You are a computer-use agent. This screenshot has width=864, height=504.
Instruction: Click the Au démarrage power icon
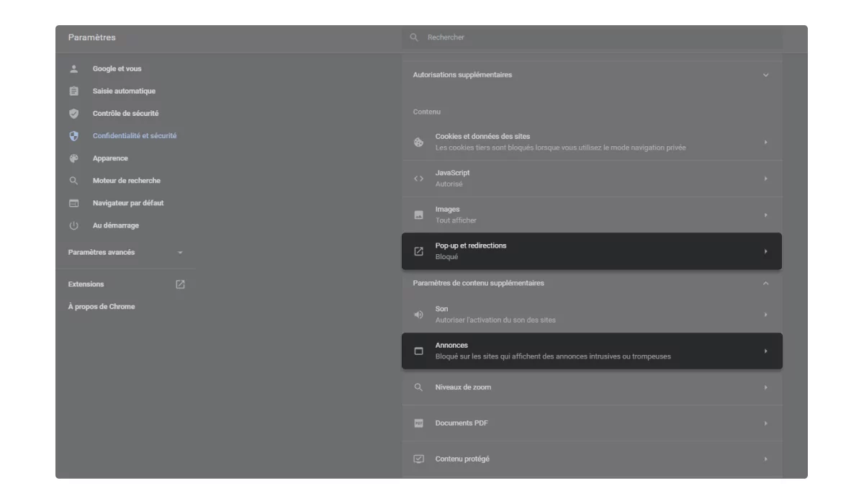(x=73, y=225)
